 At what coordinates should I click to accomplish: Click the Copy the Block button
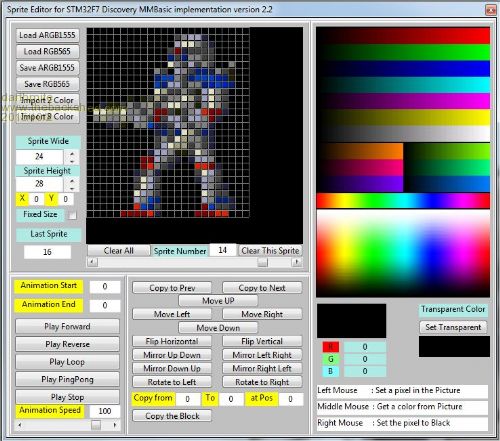point(172,416)
